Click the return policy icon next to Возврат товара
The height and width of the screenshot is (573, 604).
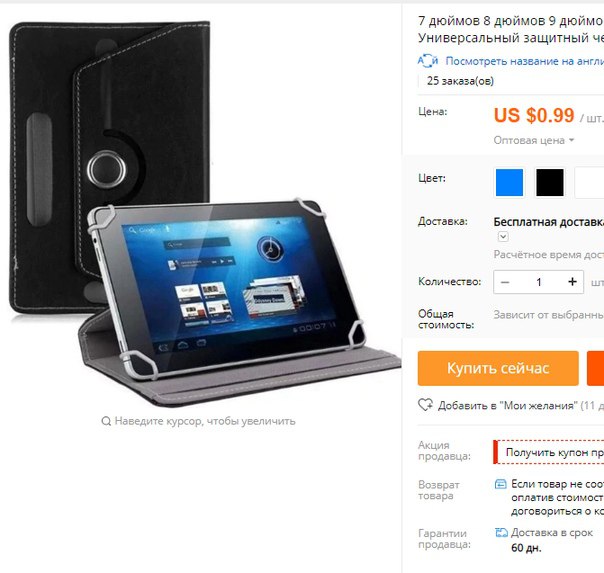(500, 484)
